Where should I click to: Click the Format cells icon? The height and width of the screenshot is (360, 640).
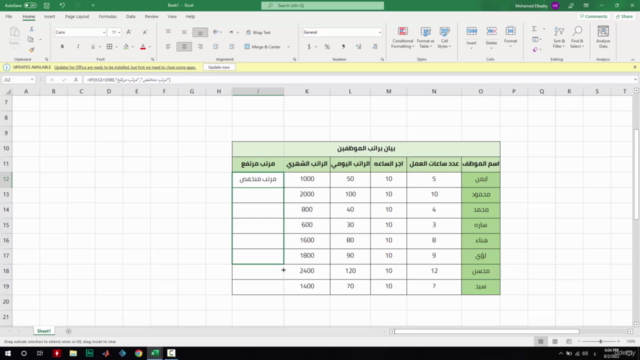(510, 32)
